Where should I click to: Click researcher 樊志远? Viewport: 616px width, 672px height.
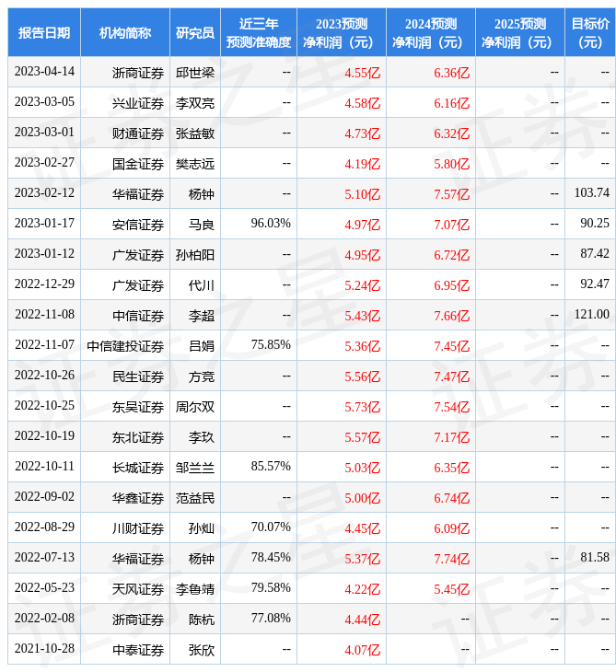[x=195, y=164]
